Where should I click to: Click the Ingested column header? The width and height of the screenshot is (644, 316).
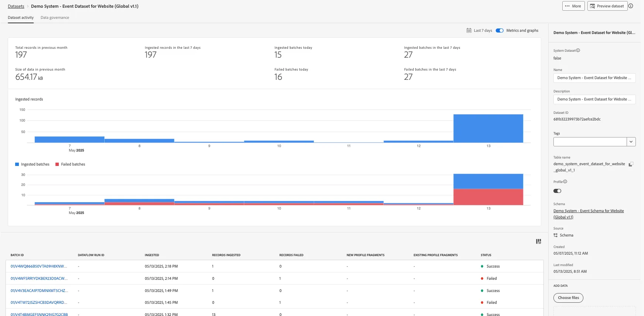click(x=152, y=255)
